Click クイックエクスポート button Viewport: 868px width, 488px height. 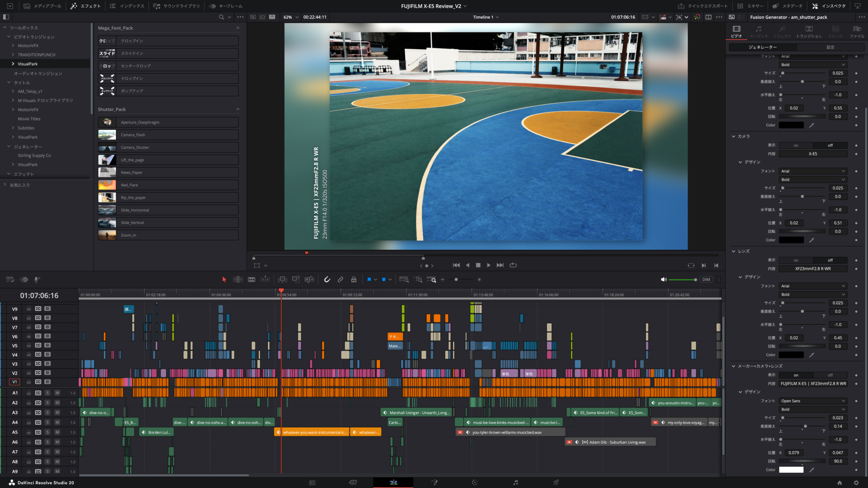click(703, 6)
